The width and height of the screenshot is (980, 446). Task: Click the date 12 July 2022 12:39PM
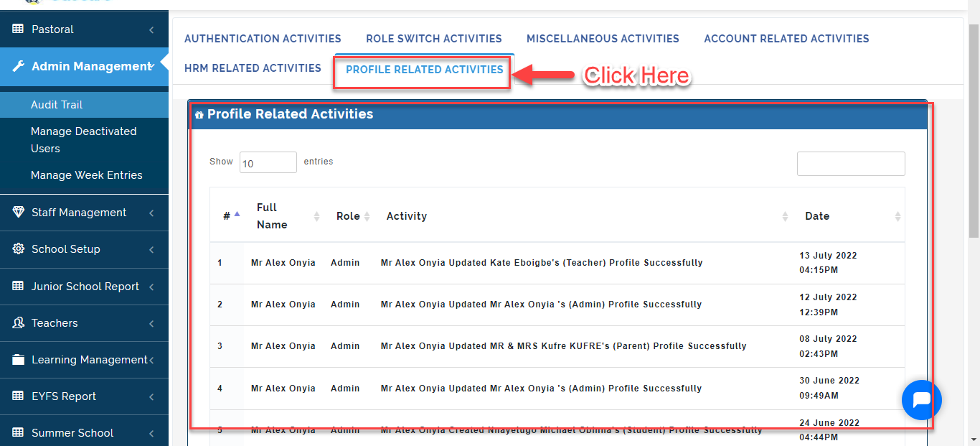point(828,305)
